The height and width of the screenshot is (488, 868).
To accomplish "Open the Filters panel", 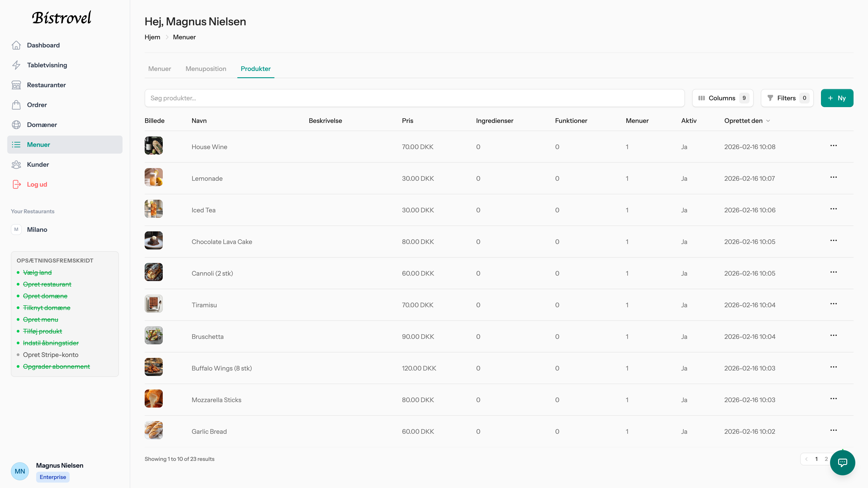I will tap(787, 98).
